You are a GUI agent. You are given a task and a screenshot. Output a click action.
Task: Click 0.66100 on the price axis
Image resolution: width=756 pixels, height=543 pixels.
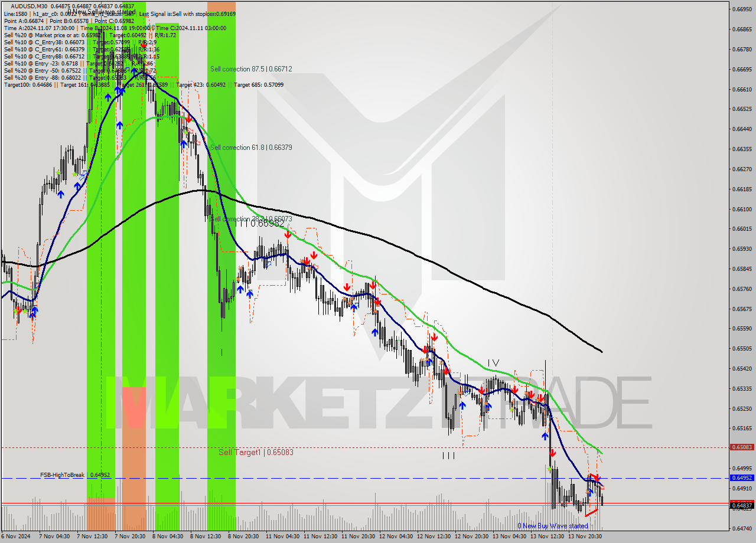742,209
